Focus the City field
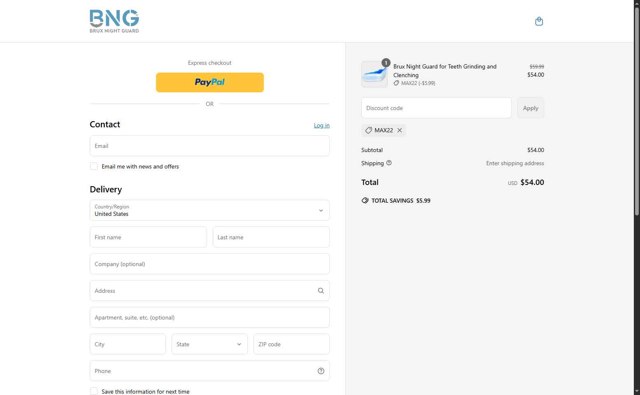The width and height of the screenshot is (640, 395). [128, 344]
